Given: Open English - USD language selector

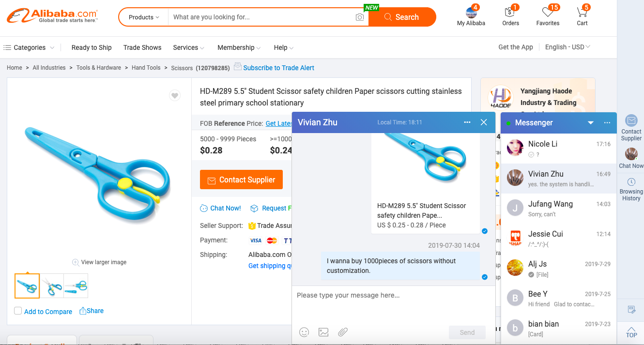Looking at the screenshot, I should [567, 47].
